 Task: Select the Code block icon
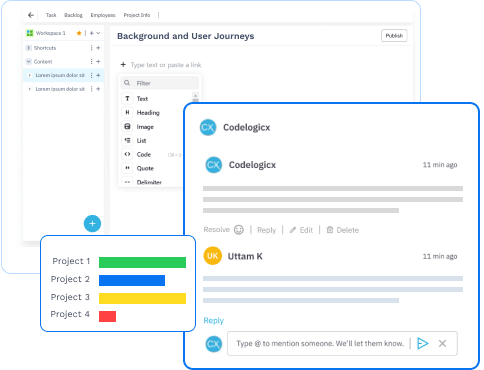point(127,154)
